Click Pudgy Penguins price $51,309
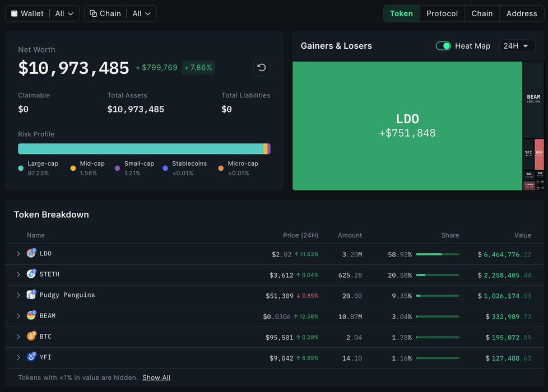The width and height of the screenshot is (548, 392). 280,296
